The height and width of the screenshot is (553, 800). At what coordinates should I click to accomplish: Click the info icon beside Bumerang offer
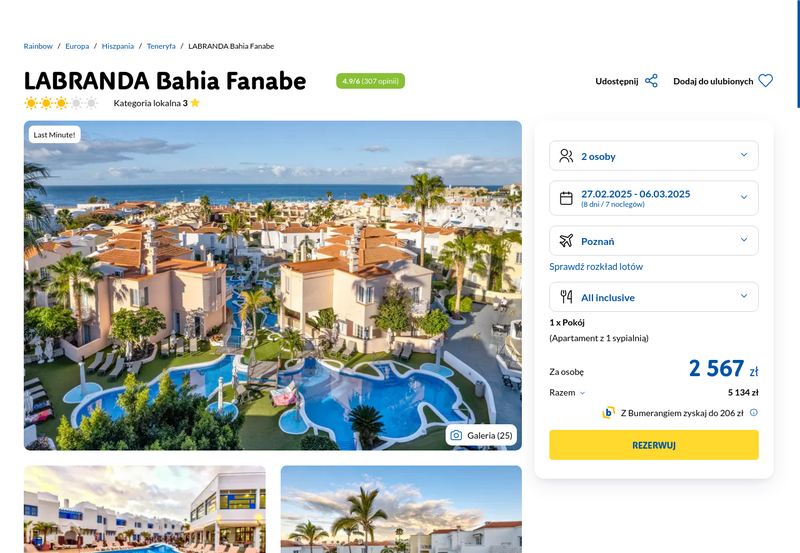pyautogui.click(x=754, y=413)
